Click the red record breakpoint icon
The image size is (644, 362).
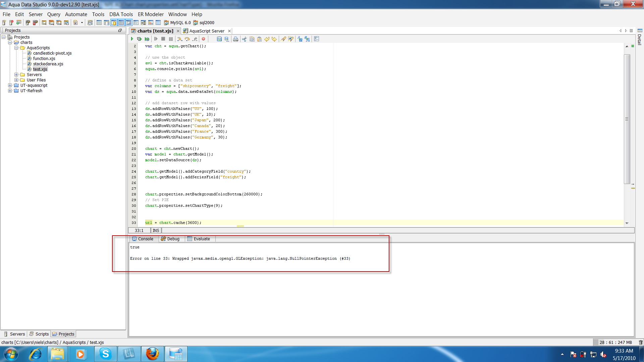tap(203, 39)
